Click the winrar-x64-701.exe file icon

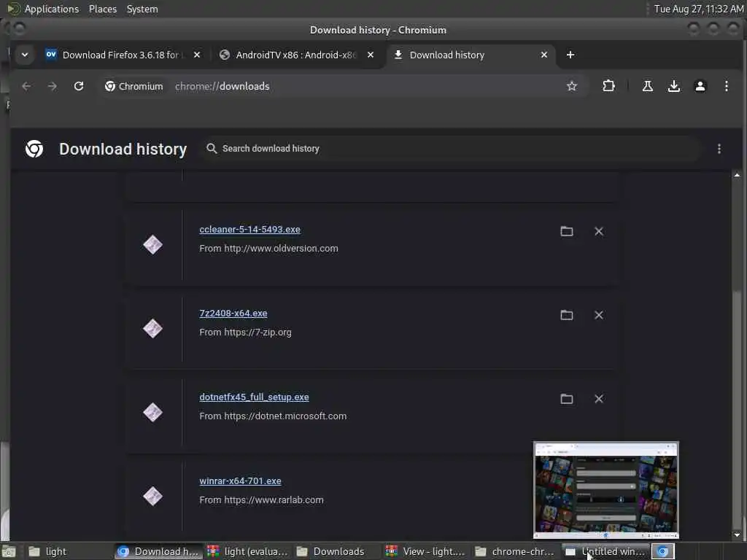pos(152,496)
